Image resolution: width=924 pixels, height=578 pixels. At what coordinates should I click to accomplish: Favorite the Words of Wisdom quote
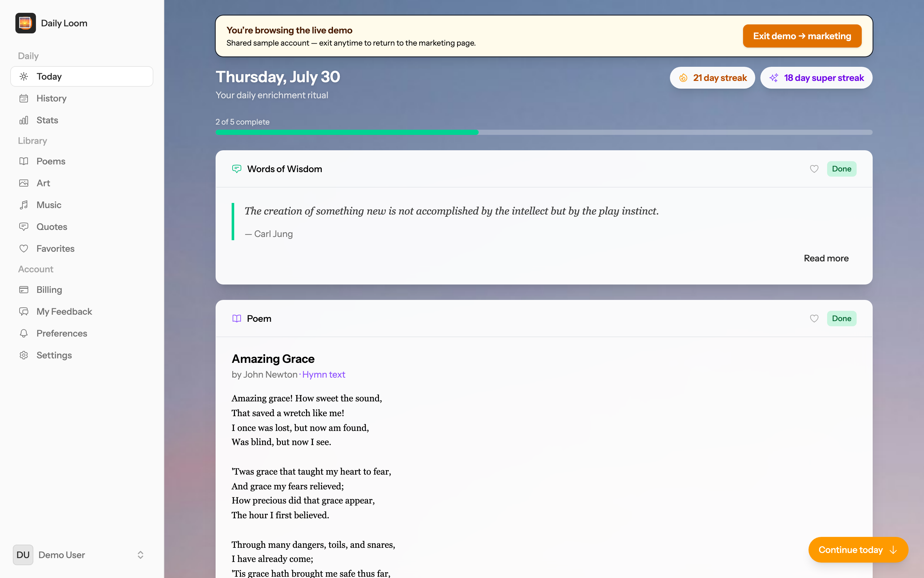[x=814, y=169]
